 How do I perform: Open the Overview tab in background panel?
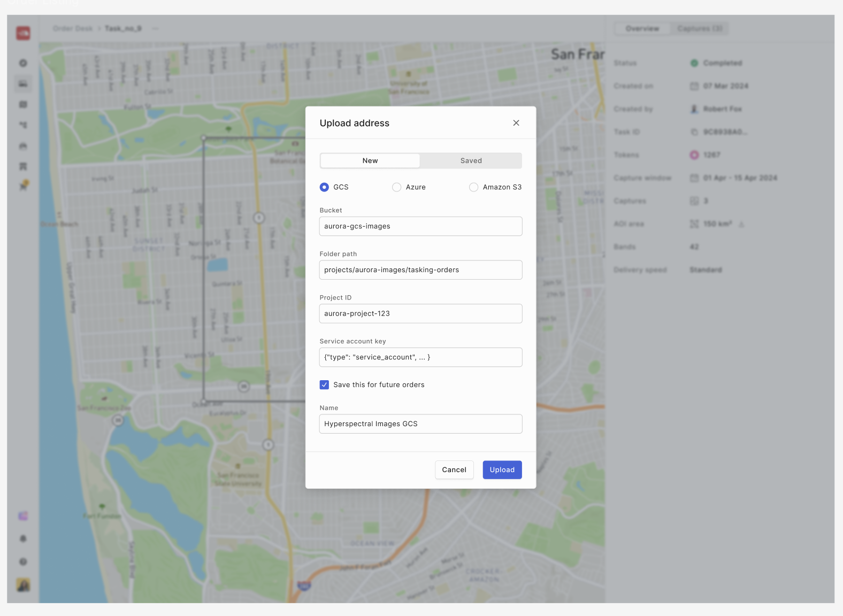coord(642,28)
